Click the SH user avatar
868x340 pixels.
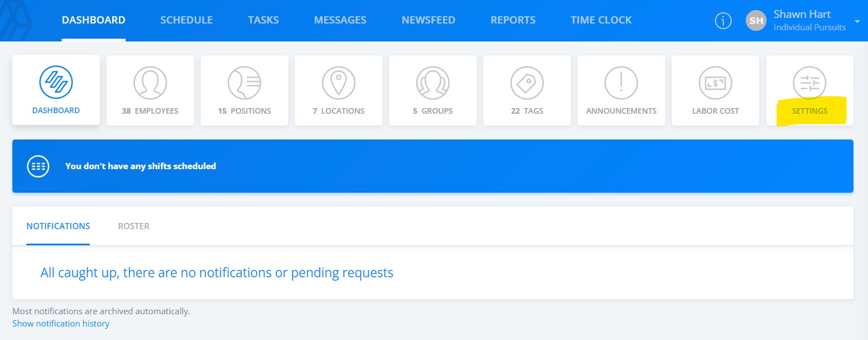pos(756,21)
